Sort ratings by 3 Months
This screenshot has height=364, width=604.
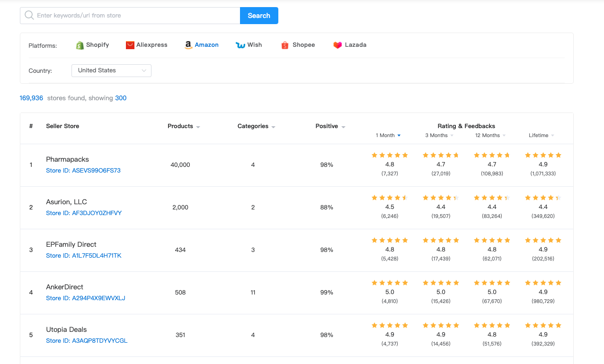pos(439,135)
